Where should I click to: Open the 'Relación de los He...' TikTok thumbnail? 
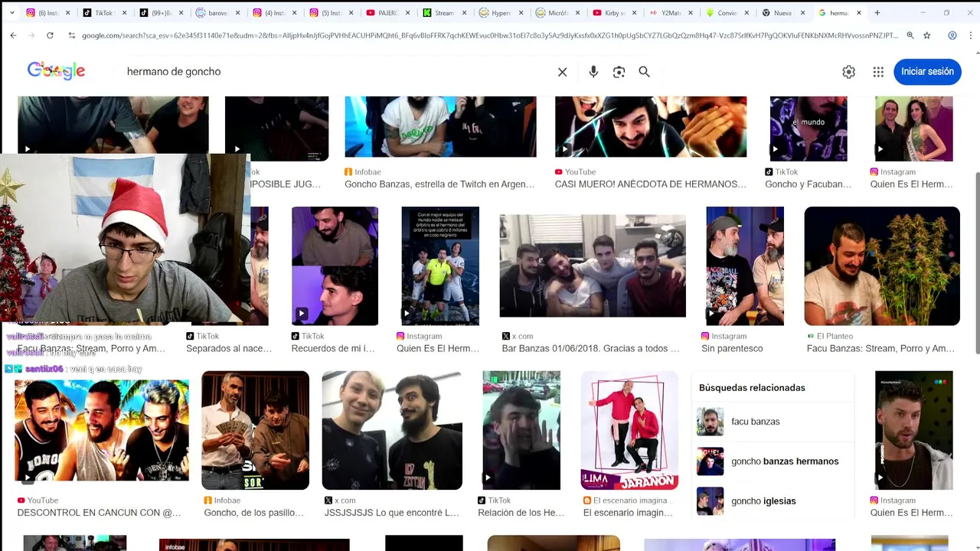point(521,430)
